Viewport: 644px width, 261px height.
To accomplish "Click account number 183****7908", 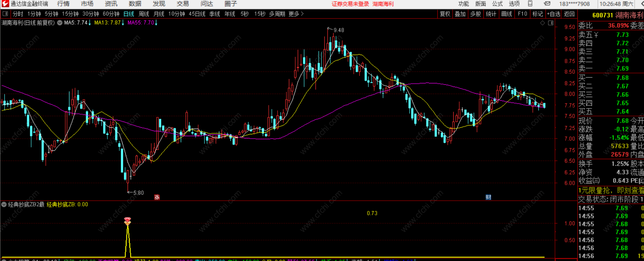I will 575,4.
